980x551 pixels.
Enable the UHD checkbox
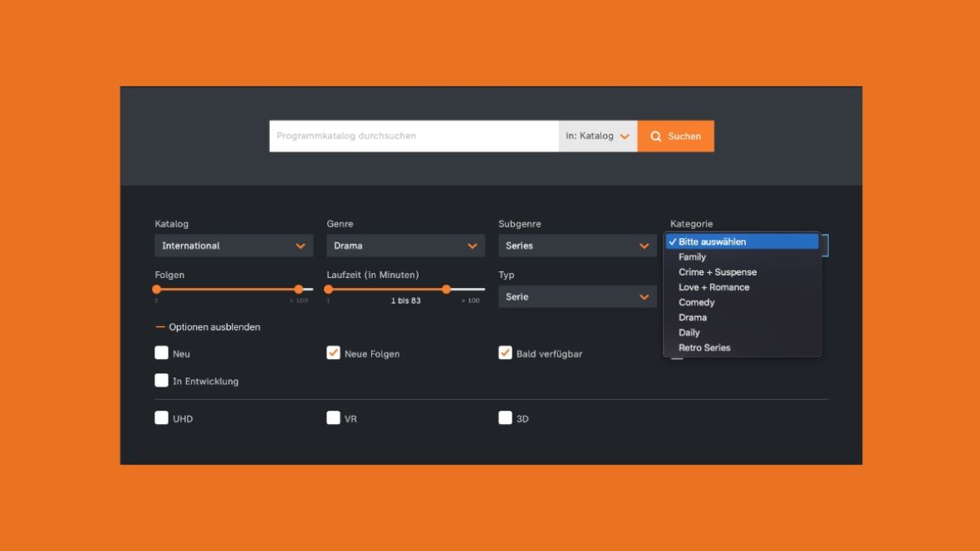[161, 417]
